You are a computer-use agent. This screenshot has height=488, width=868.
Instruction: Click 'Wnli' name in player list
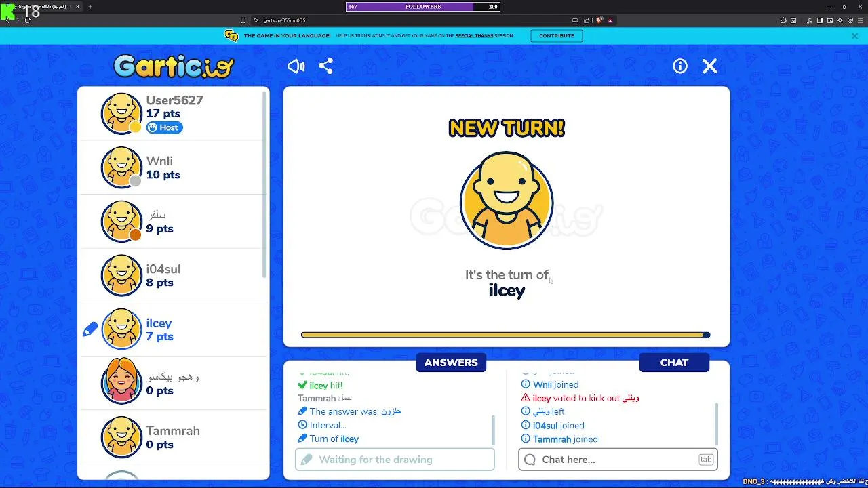pos(159,161)
